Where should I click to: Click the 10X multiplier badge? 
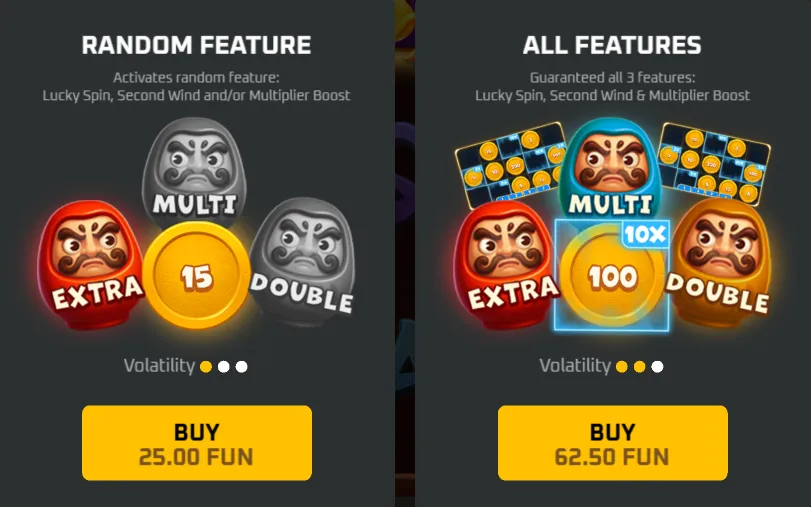(x=645, y=235)
